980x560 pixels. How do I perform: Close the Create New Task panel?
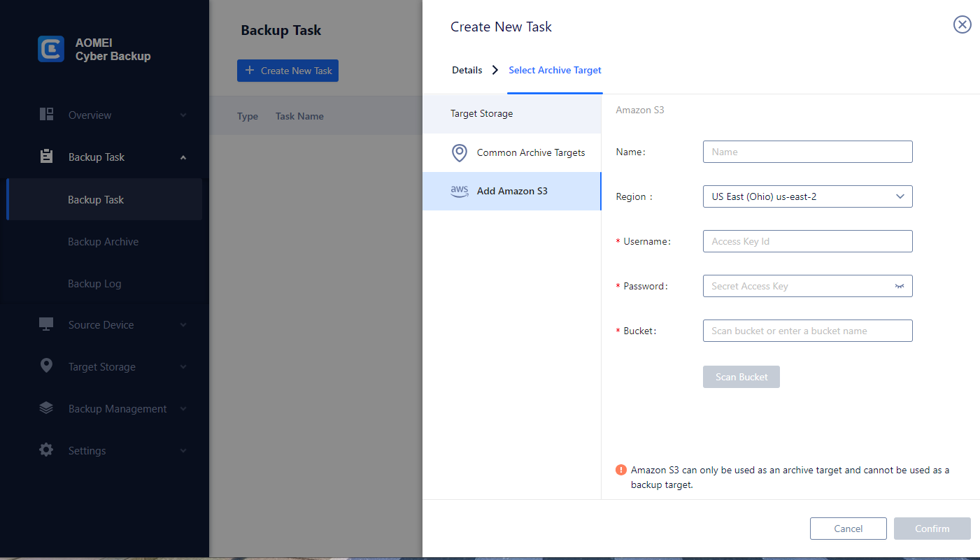(963, 25)
